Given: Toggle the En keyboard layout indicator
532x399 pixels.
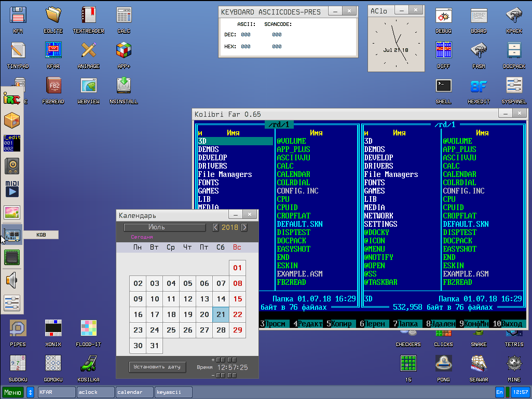Looking at the screenshot, I should 500,392.
